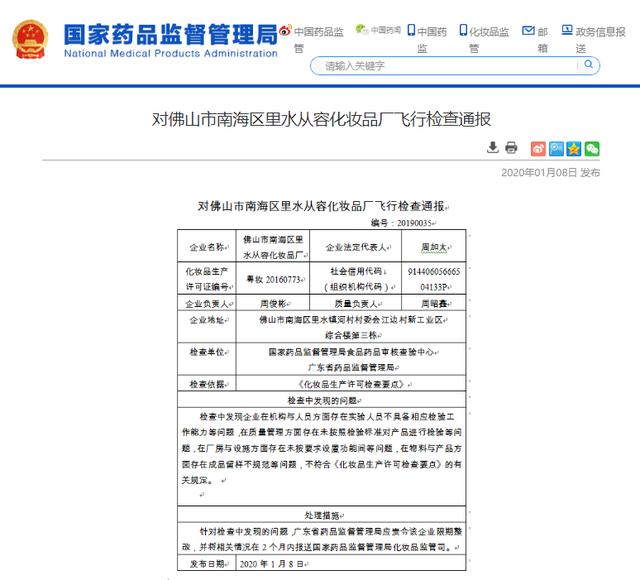Image resolution: width=640 pixels, height=580 pixels.
Task: Click the 企业法定代表人 label cell
Action: point(356,247)
